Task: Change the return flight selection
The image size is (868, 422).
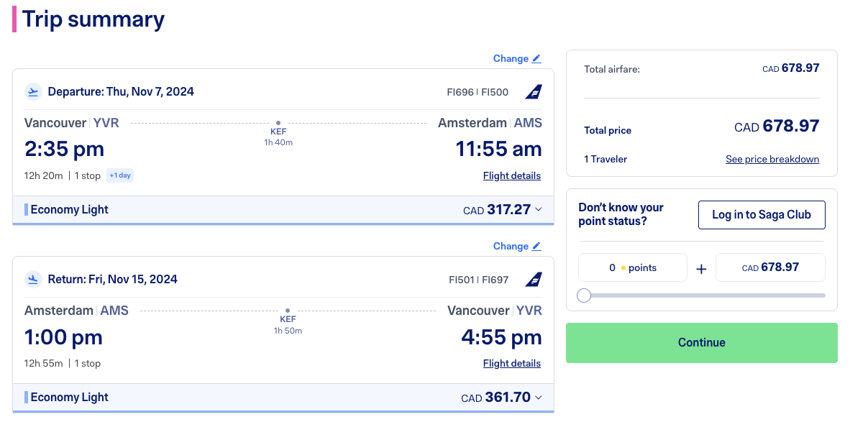Action: pos(511,247)
